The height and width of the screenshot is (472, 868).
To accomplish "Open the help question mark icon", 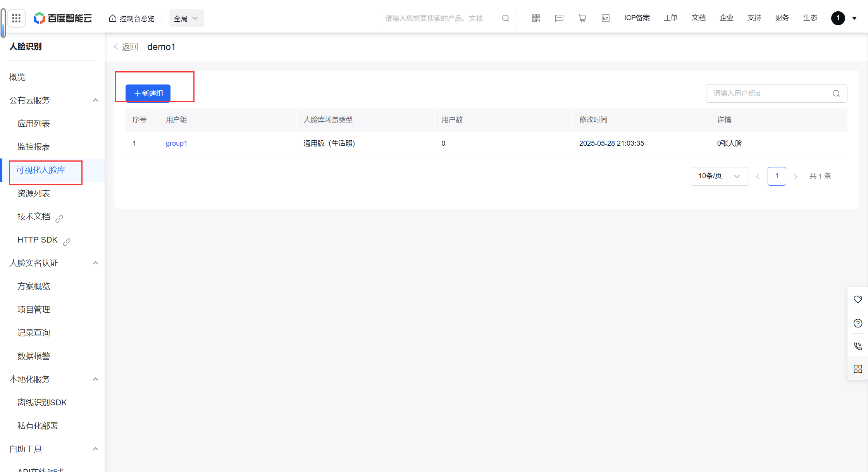I will 858,323.
